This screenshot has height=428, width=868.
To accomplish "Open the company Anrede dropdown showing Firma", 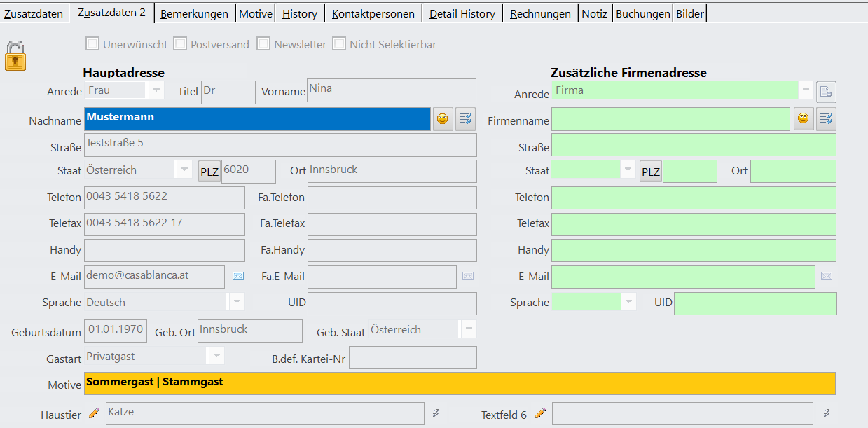I will click(x=806, y=90).
